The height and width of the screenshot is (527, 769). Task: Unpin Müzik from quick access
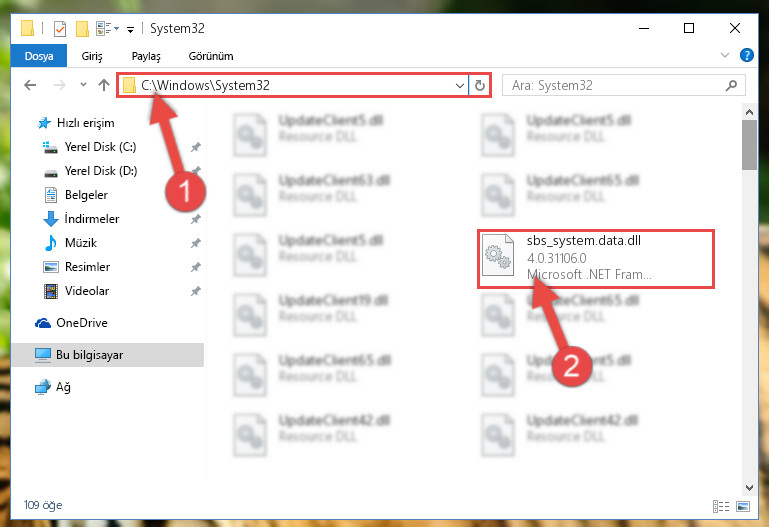196,243
